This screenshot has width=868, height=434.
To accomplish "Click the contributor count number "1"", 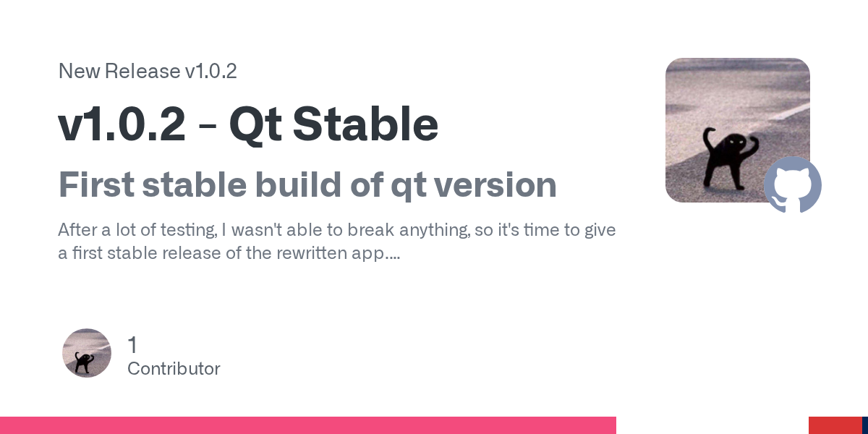I will click(x=132, y=345).
